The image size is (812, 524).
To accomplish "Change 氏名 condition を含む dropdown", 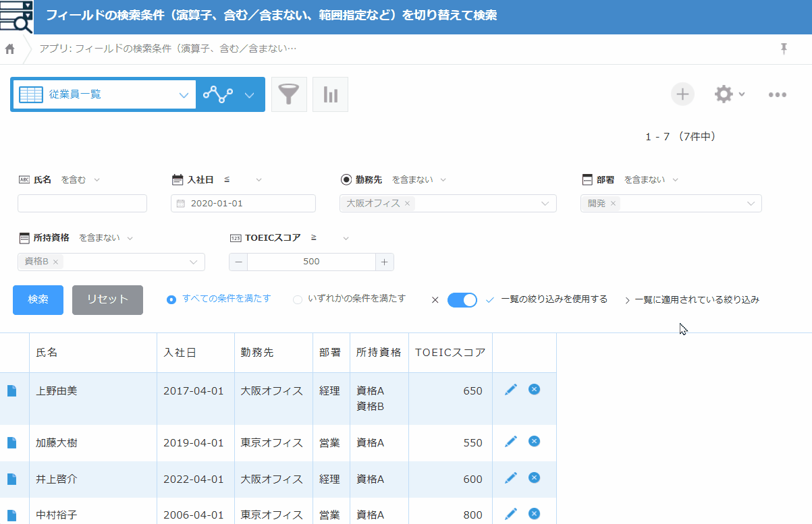I will (80, 179).
